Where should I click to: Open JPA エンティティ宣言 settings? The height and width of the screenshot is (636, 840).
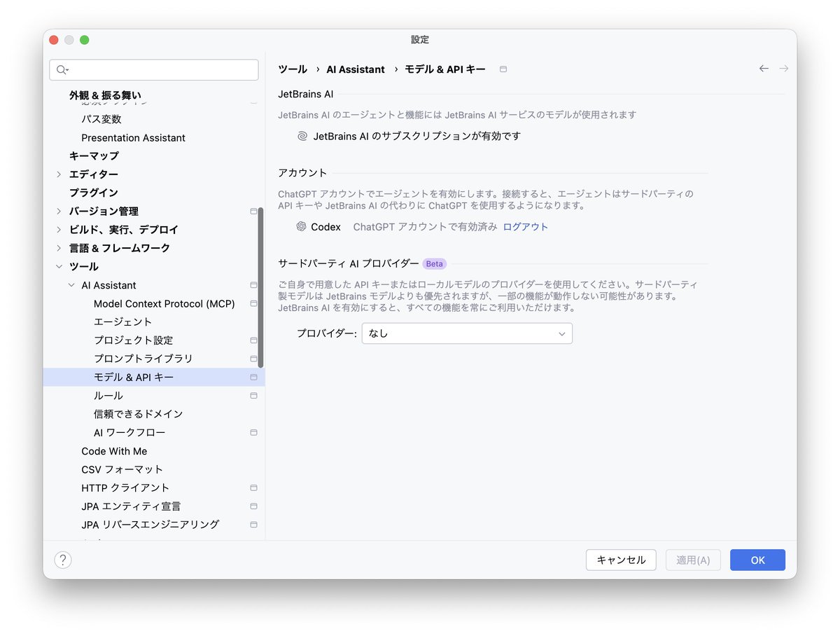(131, 506)
